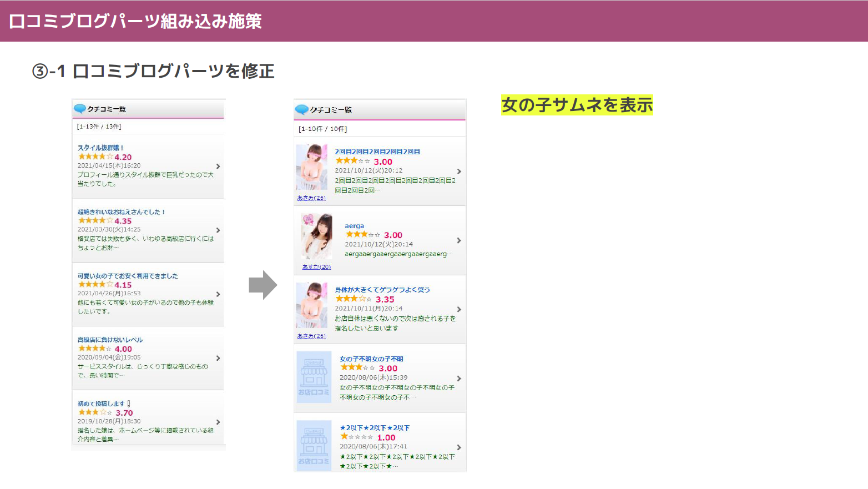Open the あすか(20) profile link
The width and height of the screenshot is (868, 489).
(x=316, y=267)
